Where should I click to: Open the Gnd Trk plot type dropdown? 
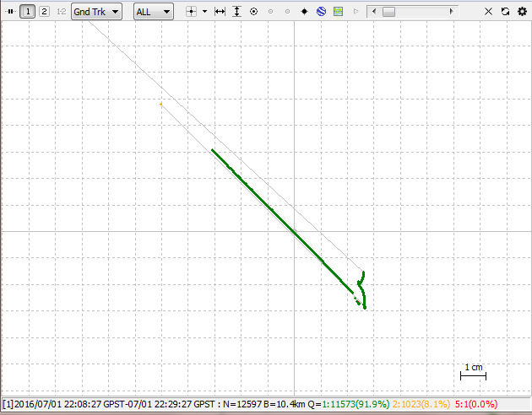tap(97, 12)
